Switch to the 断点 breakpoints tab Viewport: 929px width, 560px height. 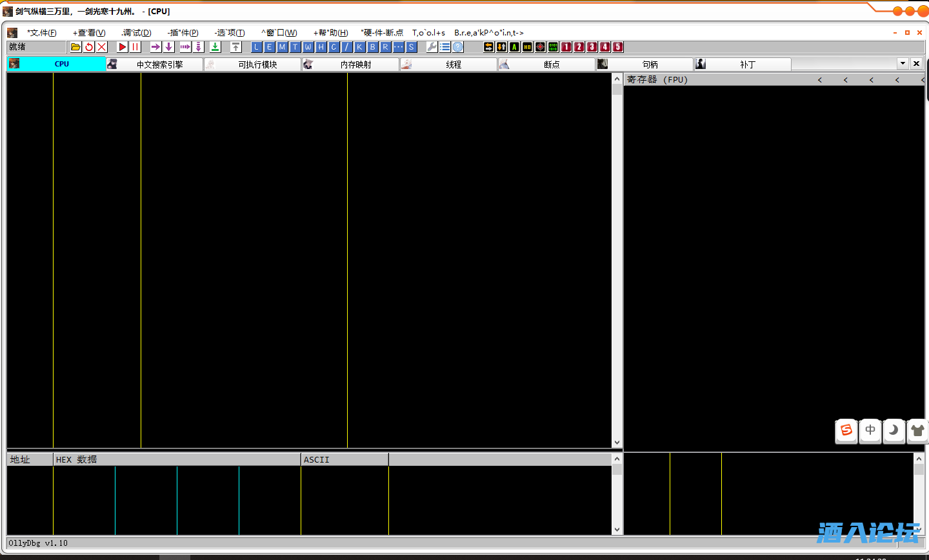pos(552,65)
